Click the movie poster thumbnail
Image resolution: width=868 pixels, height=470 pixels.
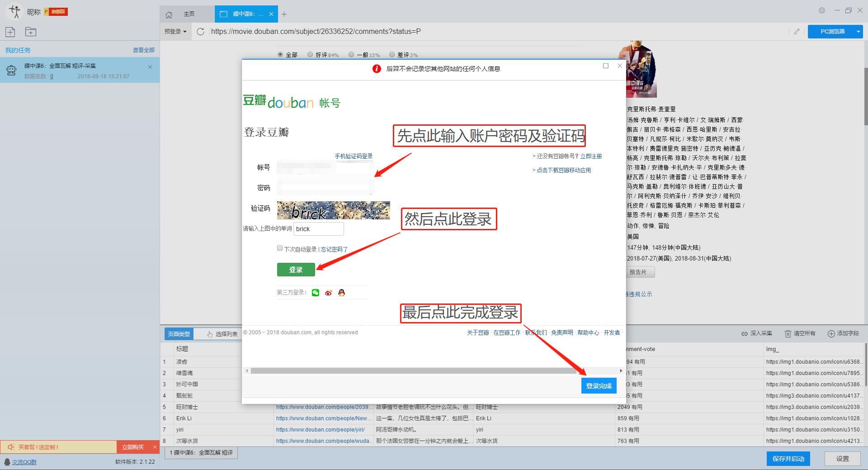(641, 70)
